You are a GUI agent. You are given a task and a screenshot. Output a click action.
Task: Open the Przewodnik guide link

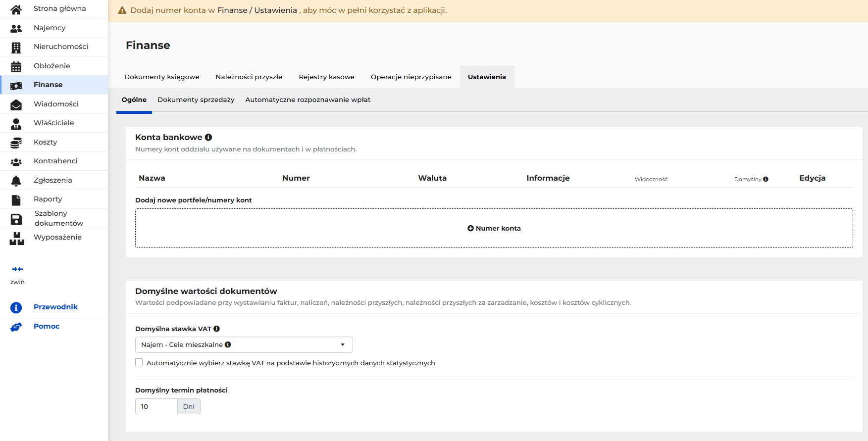(55, 307)
